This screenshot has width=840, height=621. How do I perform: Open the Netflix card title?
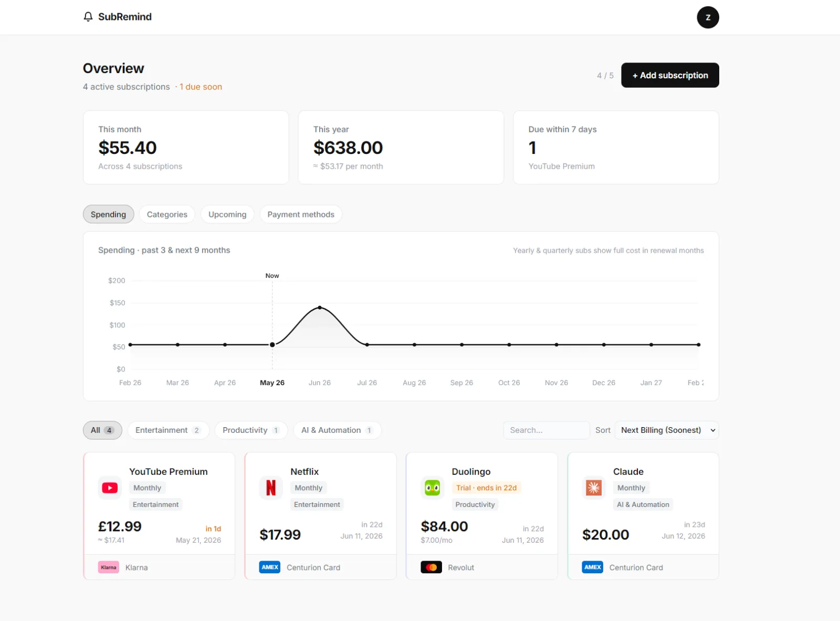304,472
